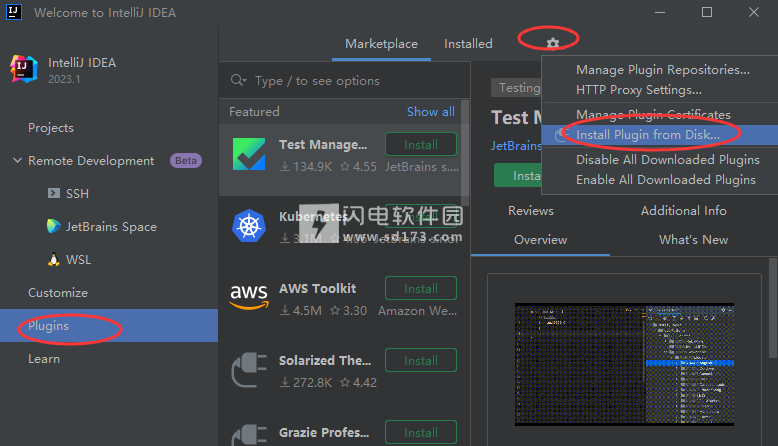Click the Test Management plugin icon
Image resolution: width=778 pixels, height=446 pixels.
pyautogui.click(x=249, y=154)
